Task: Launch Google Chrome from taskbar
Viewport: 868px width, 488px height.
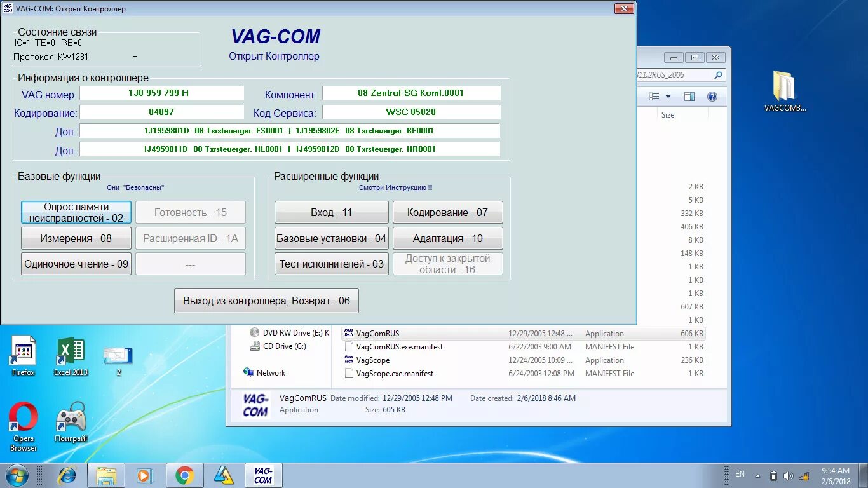Action: click(x=184, y=475)
